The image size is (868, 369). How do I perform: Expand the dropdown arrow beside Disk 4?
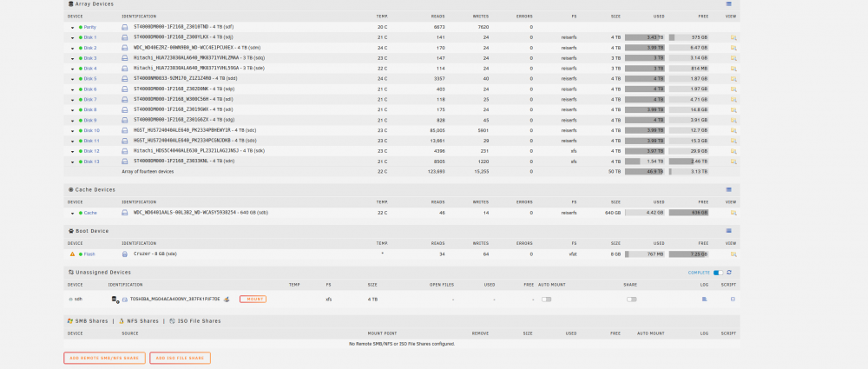pos(73,69)
